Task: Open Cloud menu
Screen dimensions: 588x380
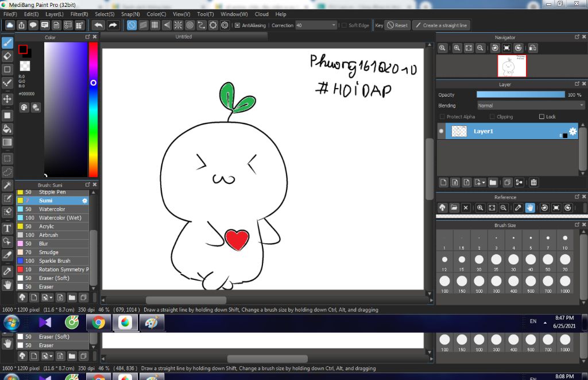Action: tap(262, 14)
